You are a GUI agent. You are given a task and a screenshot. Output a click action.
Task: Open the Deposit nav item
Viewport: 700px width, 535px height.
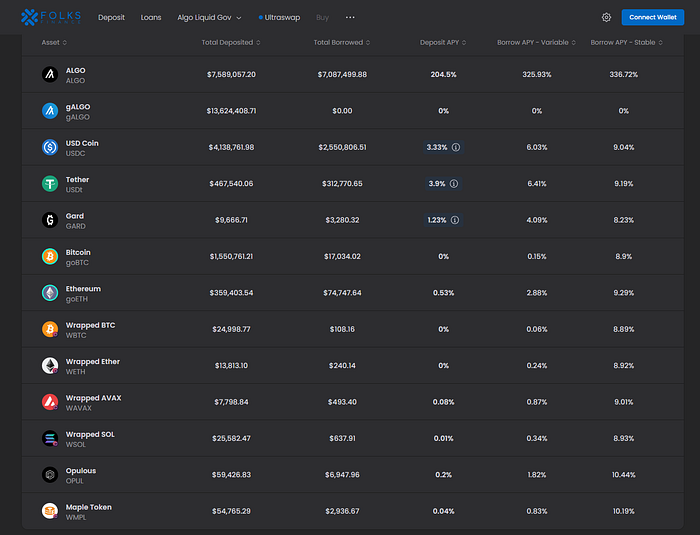click(111, 17)
